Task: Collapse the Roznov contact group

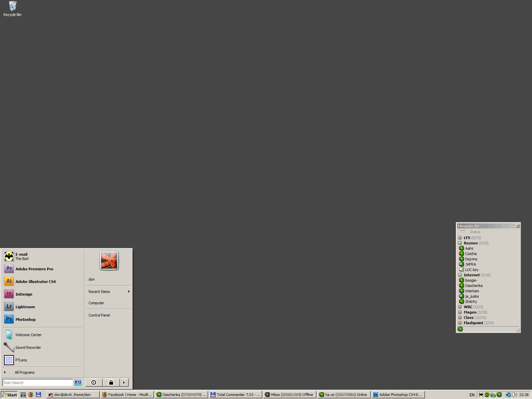Action: point(460,243)
